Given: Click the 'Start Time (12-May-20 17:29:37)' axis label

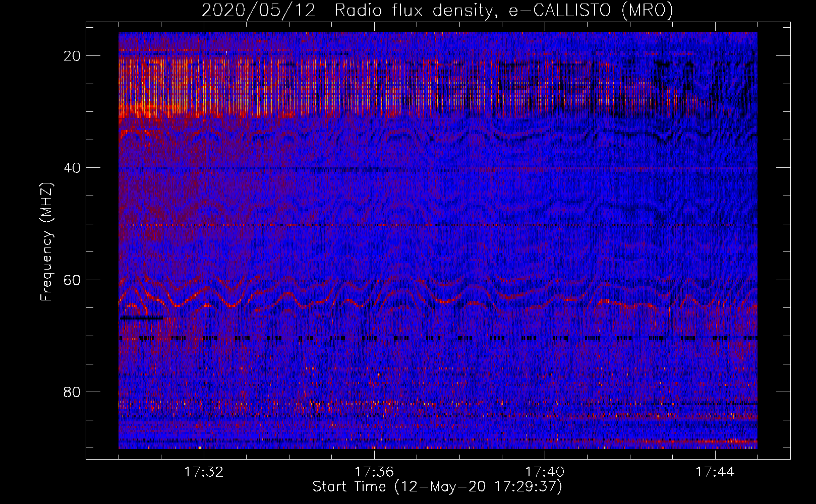Looking at the screenshot, I should click(437, 487).
